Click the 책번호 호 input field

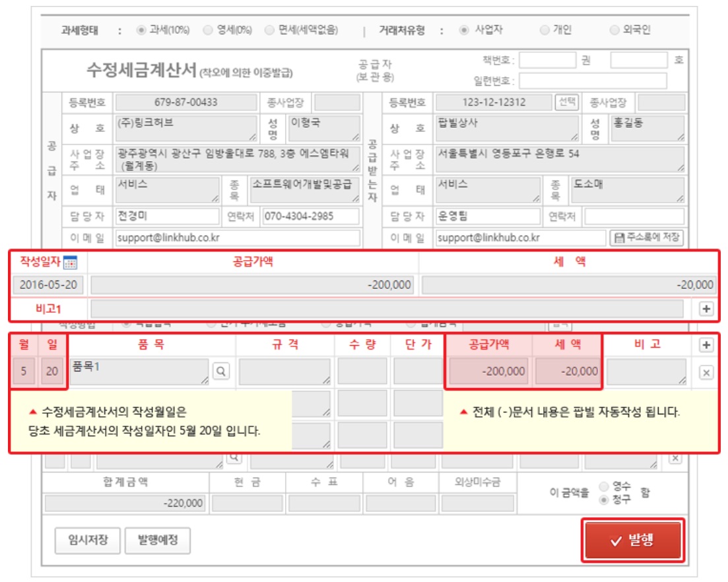point(639,60)
